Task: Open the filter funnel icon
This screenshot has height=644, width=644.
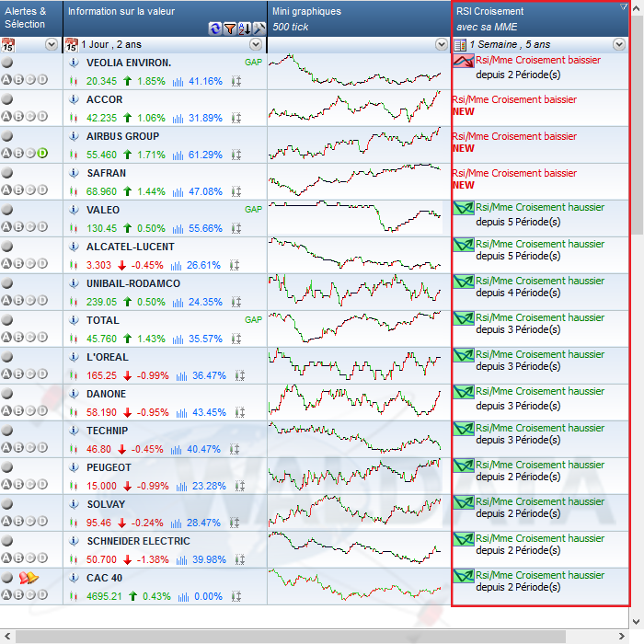Action: (x=230, y=29)
